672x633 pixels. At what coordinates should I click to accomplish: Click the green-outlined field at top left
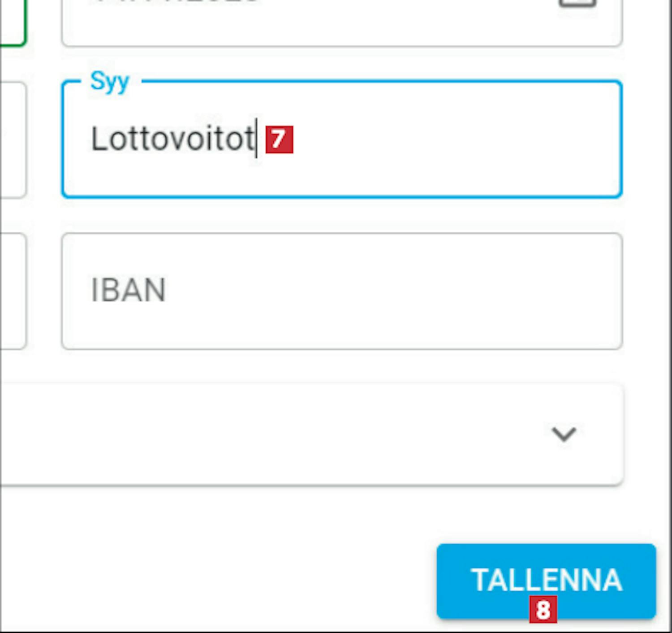(11, 22)
